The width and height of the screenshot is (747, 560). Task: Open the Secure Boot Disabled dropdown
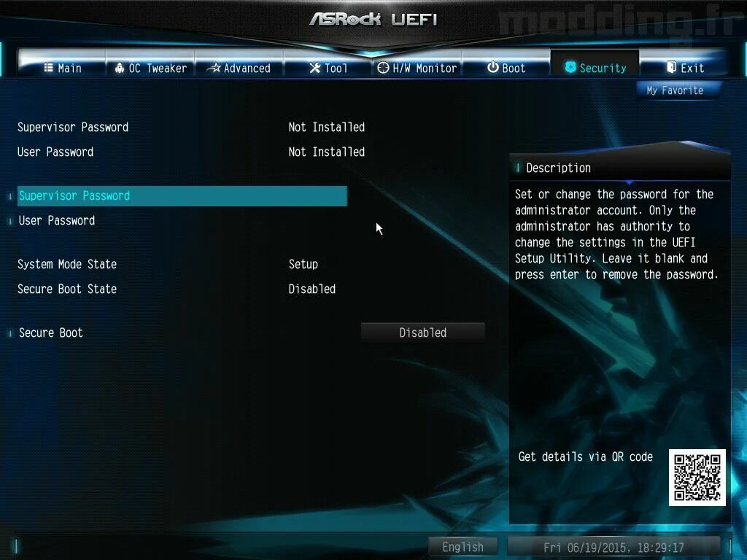(x=423, y=332)
